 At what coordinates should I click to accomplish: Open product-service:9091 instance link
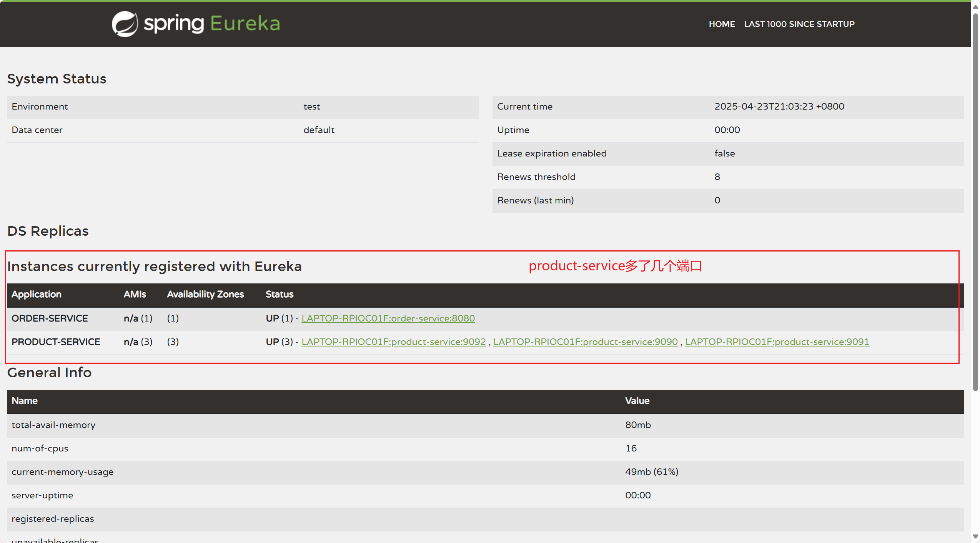tap(777, 342)
